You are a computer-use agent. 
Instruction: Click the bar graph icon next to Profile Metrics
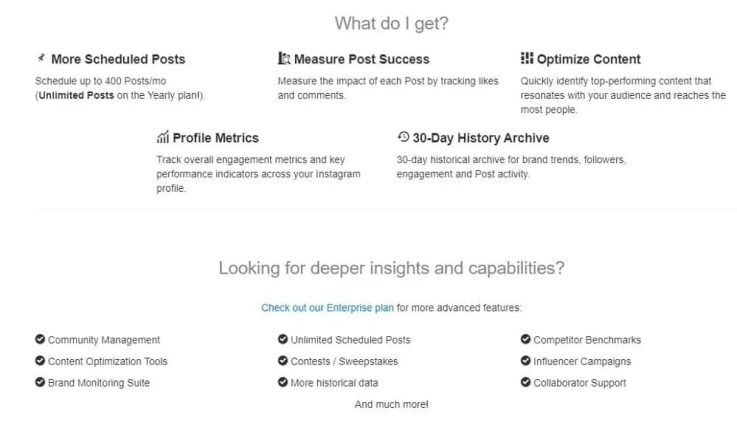pyautogui.click(x=163, y=137)
